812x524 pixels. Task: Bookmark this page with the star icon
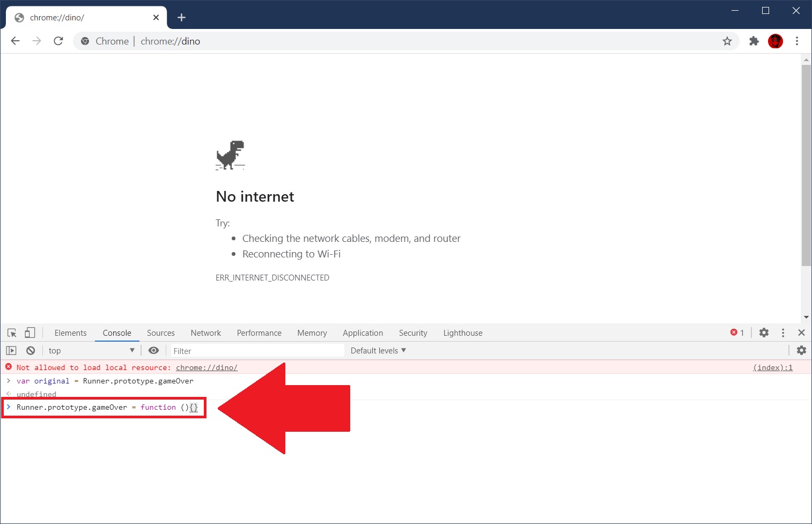727,41
